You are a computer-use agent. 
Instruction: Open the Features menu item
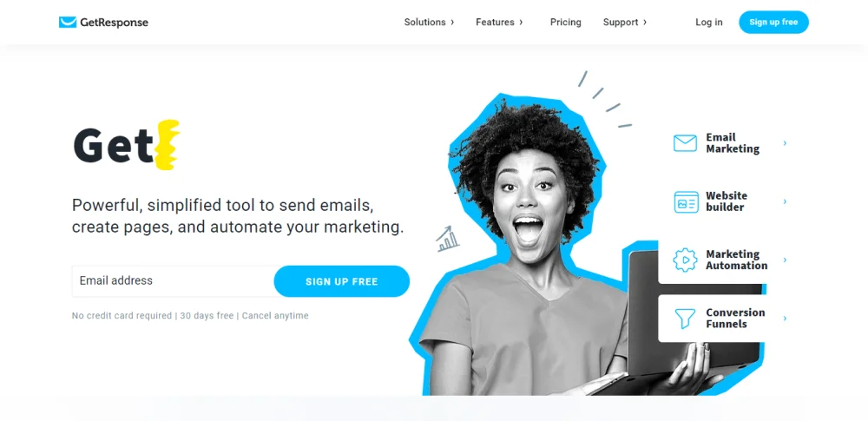click(x=495, y=23)
